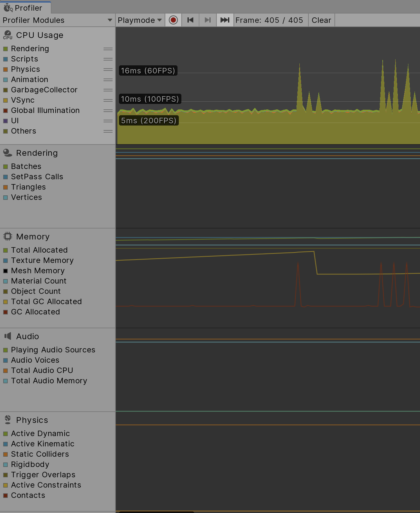The height and width of the screenshot is (513, 420).
Task: Go to the previous frame
Action: click(x=190, y=20)
